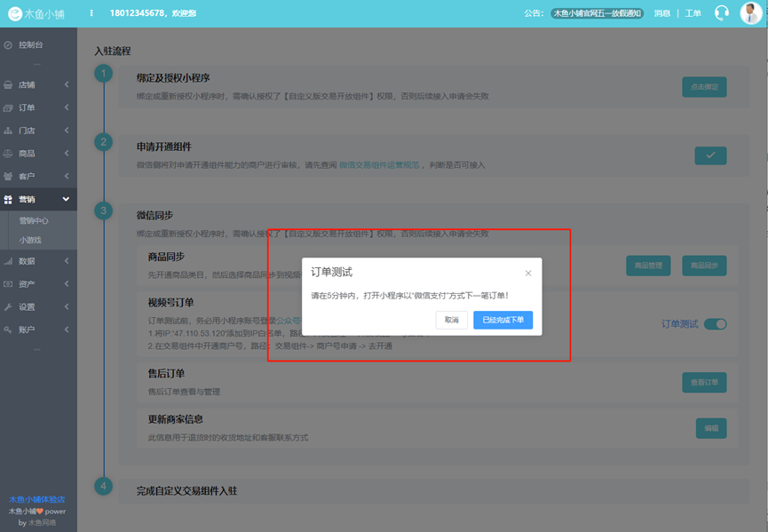The height and width of the screenshot is (532, 768).
Task: Expand the 资产 menu chevron
Action: (x=66, y=284)
